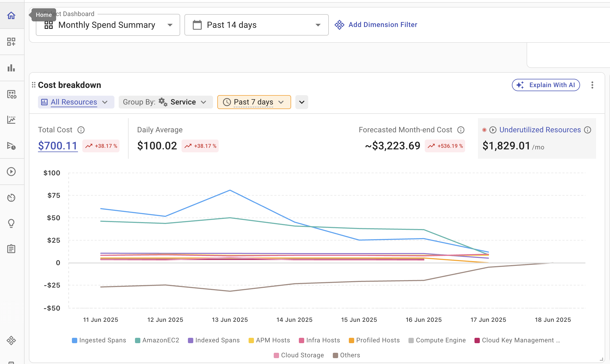
Task: Click the Explain With AI button
Action: point(546,85)
